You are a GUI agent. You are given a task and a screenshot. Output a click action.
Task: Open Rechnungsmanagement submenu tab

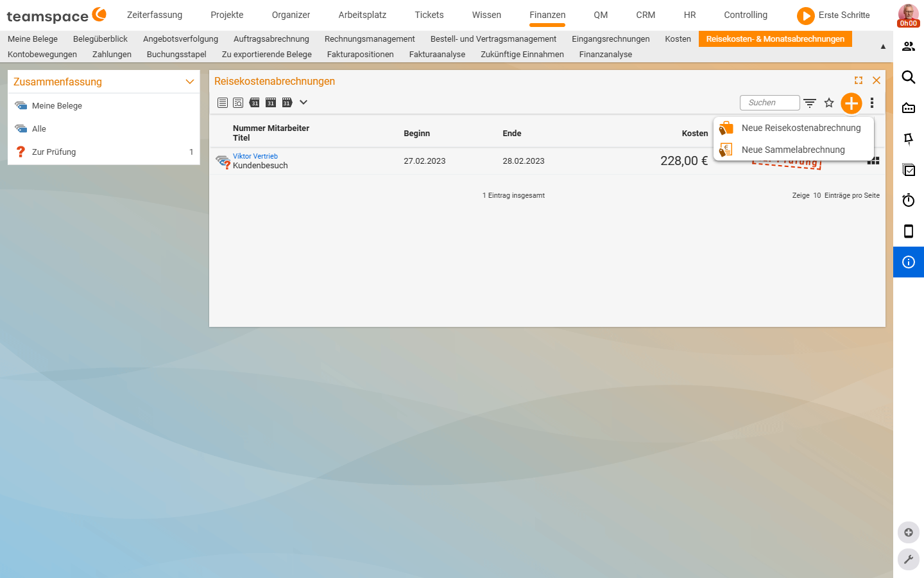tap(370, 39)
